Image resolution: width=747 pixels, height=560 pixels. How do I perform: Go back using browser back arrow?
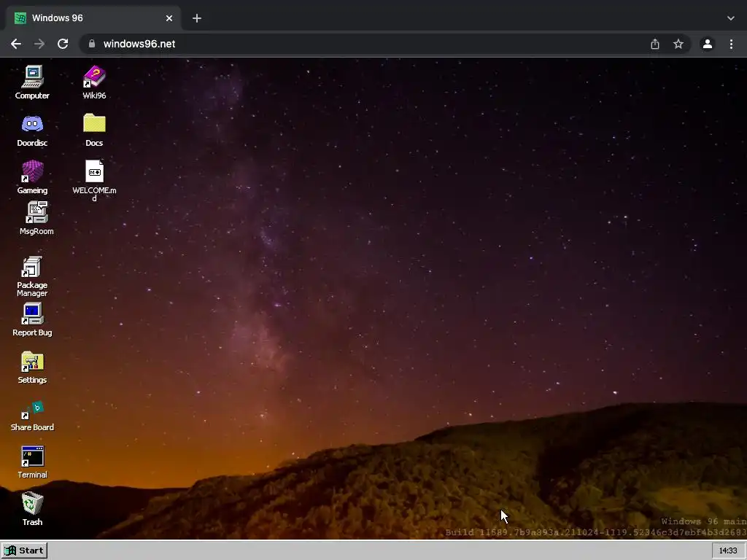[16, 44]
